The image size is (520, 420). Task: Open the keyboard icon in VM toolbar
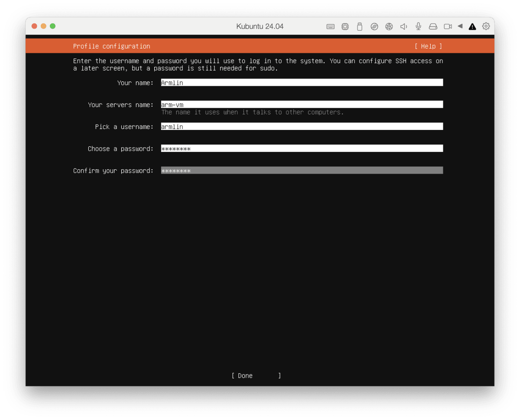pyautogui.click(x=330, y=26)
